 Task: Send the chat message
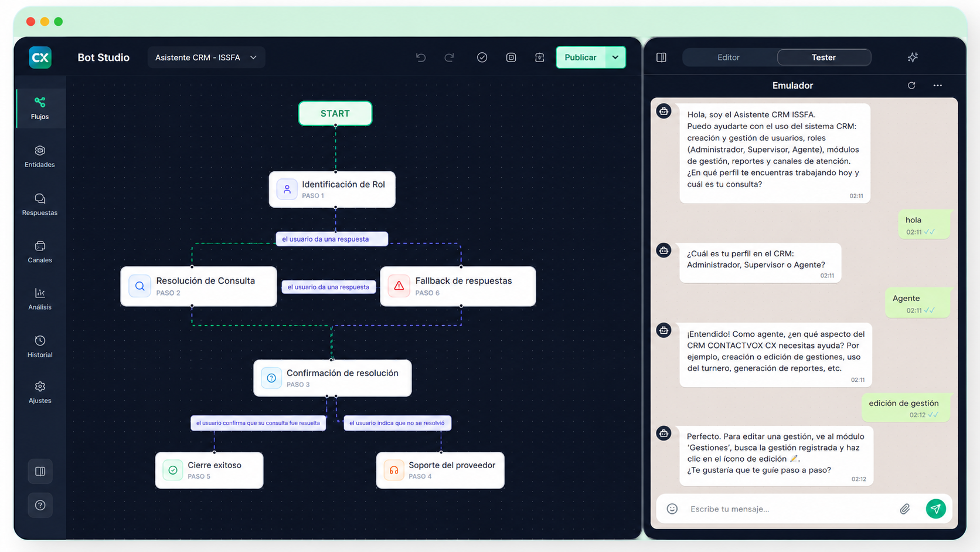coord(936,509)
